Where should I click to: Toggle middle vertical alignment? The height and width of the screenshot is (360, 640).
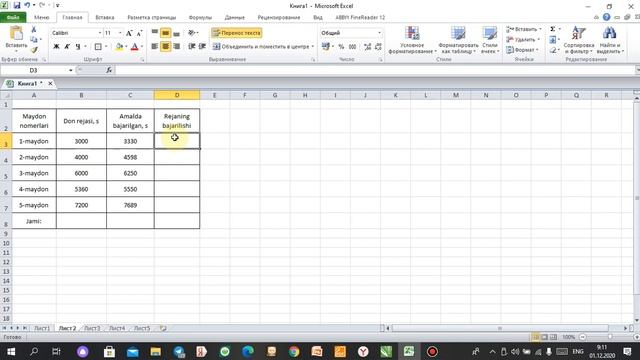click(165, 33)
